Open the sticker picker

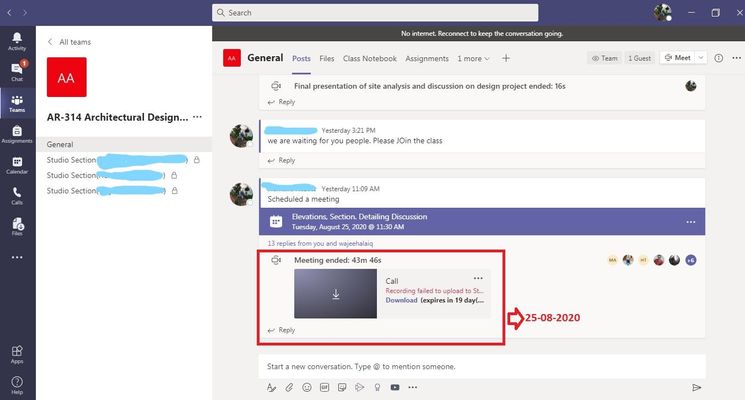coord(342,387)
